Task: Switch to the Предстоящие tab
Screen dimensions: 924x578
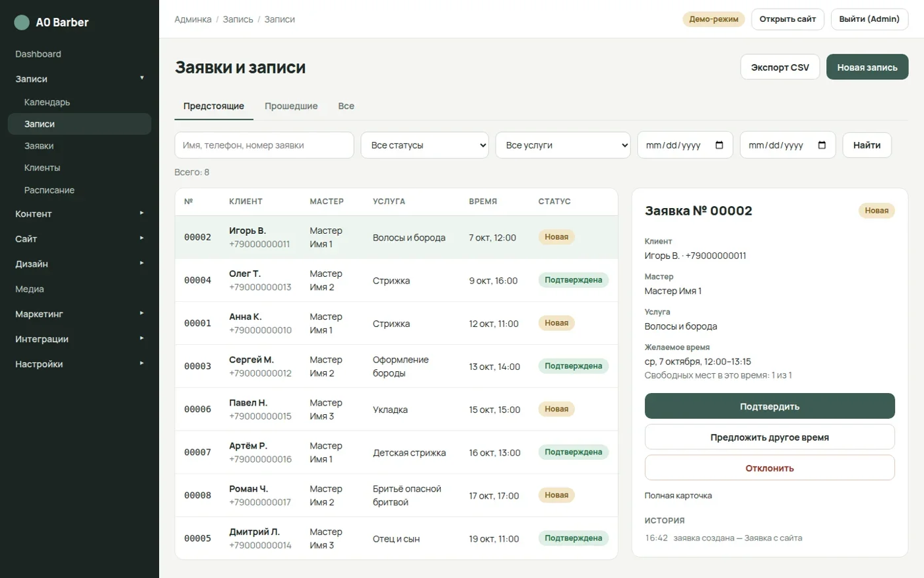Action: point(214,106)
